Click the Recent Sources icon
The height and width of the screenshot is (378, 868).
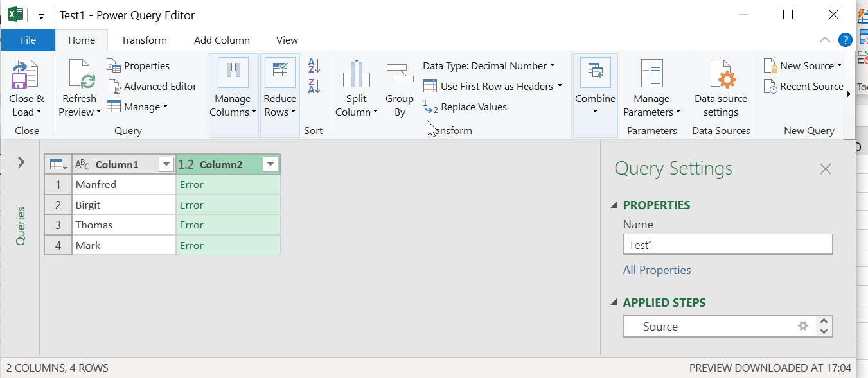[770, 86]
